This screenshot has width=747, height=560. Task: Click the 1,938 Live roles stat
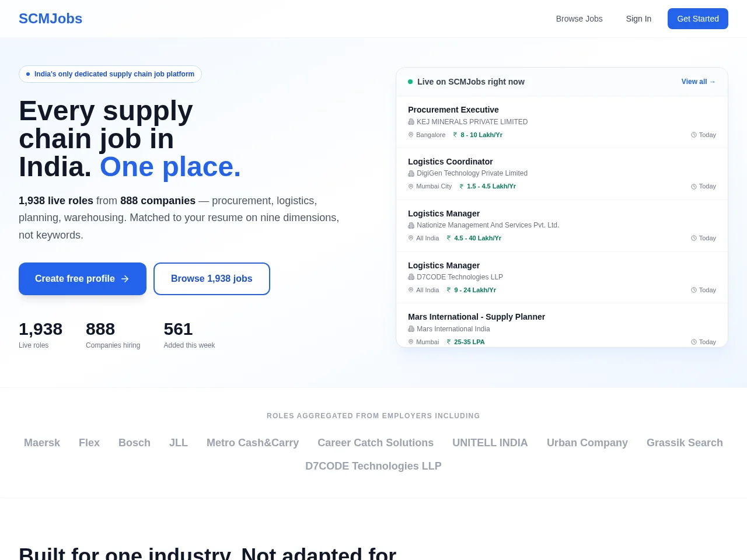(40, 335)
